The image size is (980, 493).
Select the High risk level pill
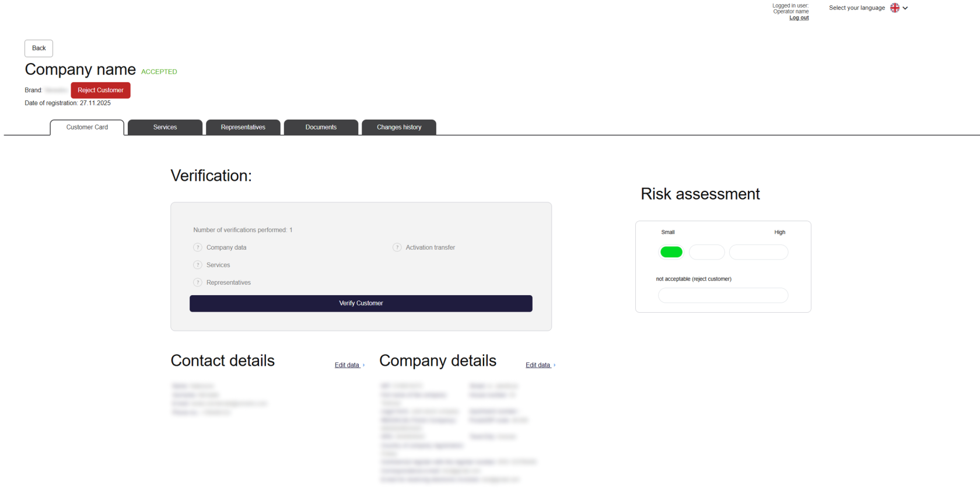coord(758,252)
